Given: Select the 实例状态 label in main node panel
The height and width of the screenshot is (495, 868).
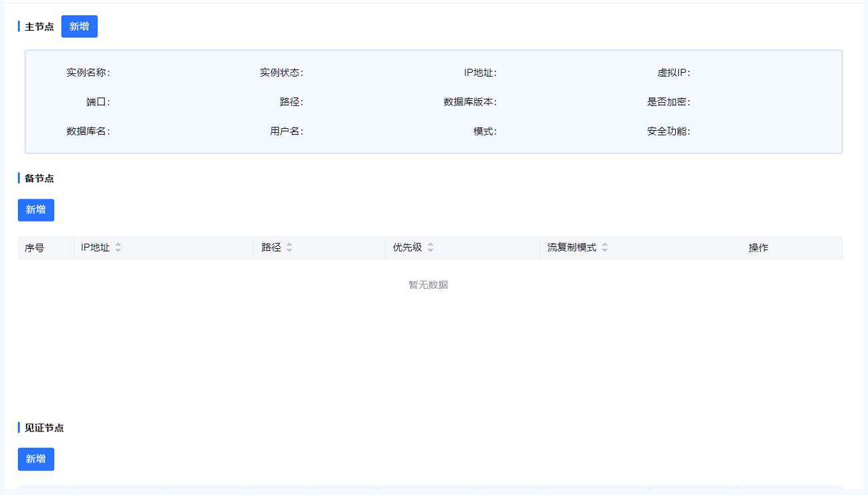Looking at the screenshot, I should click(x=282, y=73).
